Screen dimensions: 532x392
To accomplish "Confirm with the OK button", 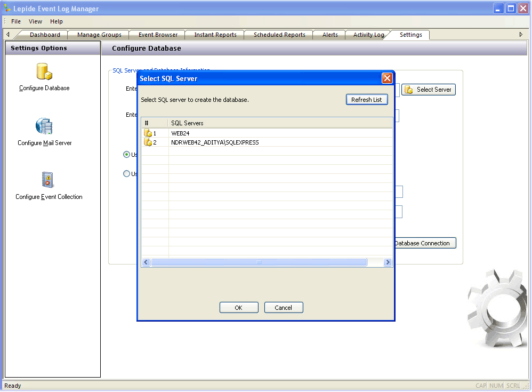I will click(x=238, y=308).
